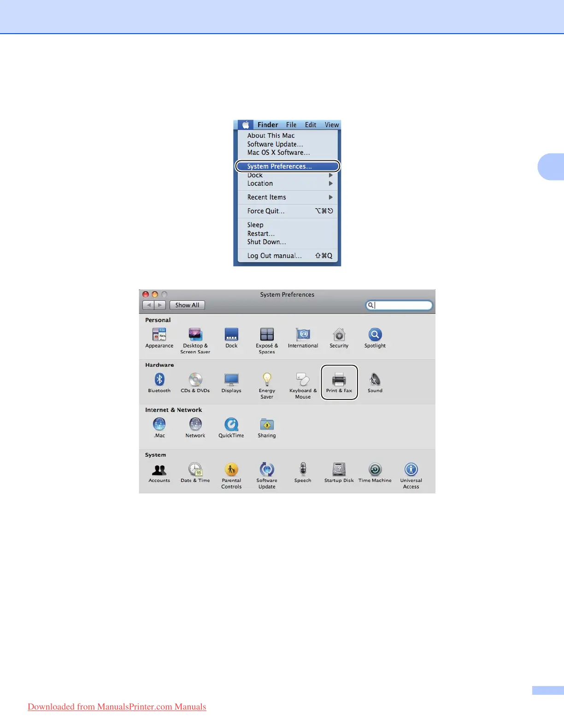Choose About This Mac

(288, 135)
